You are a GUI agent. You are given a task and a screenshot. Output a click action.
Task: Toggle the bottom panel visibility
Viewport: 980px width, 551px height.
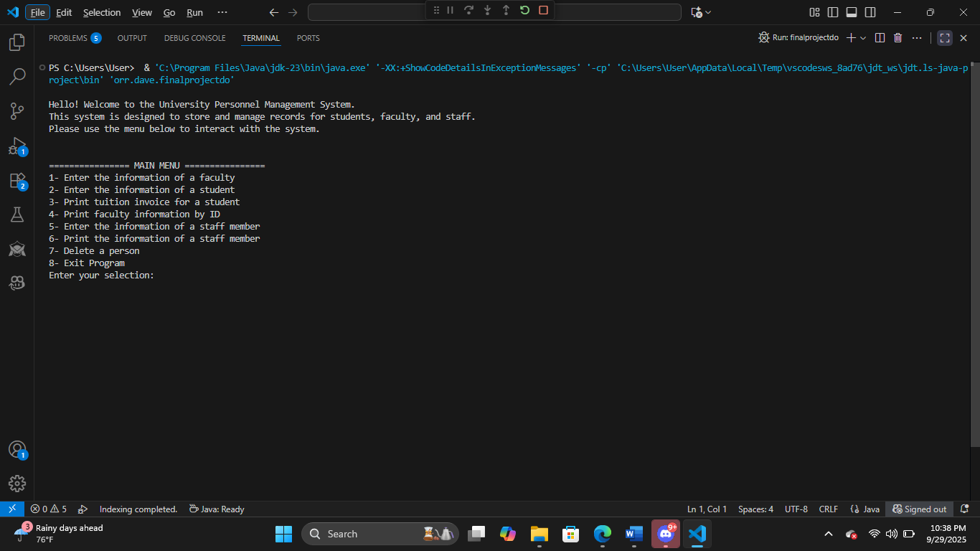[x=852, y=12]
